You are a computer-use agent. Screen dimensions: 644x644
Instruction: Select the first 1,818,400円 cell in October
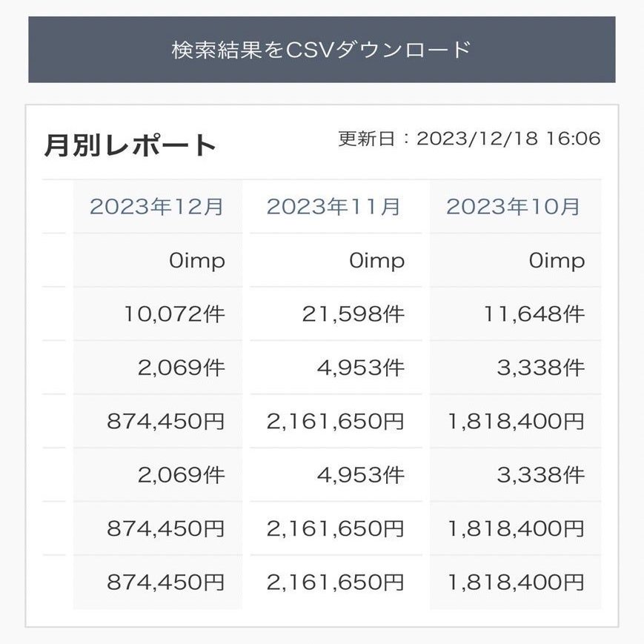click(x=516, y=422)
